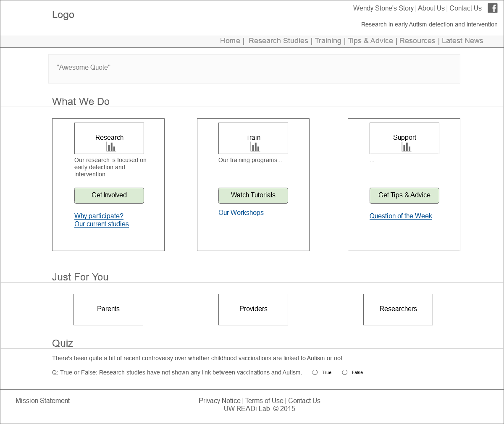Open the Contact Us link in the footer
504x424 pixels.
point(304,401)
